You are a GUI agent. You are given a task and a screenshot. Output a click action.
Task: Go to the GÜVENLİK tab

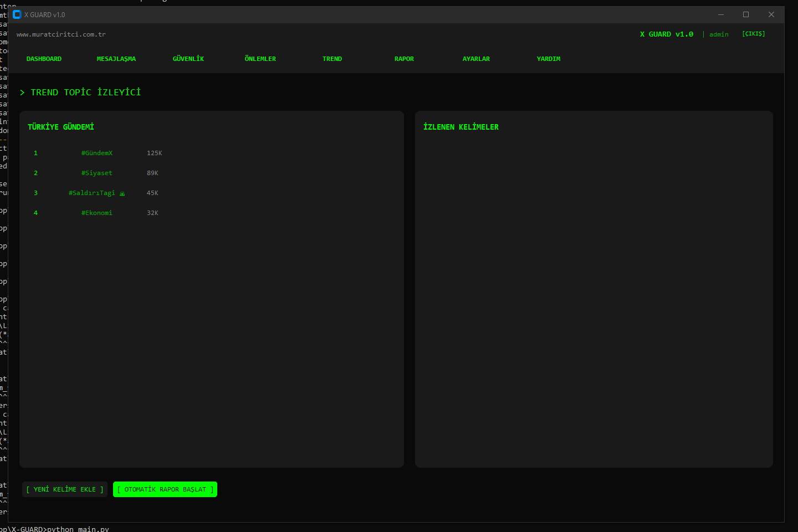(x=188, y=59)
